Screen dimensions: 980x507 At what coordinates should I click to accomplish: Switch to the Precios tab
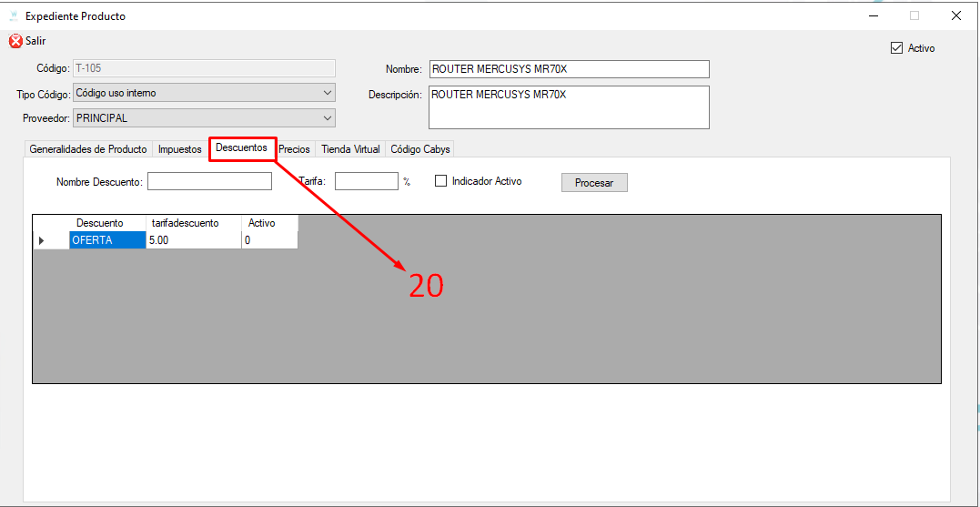click(x=295, y=149)
